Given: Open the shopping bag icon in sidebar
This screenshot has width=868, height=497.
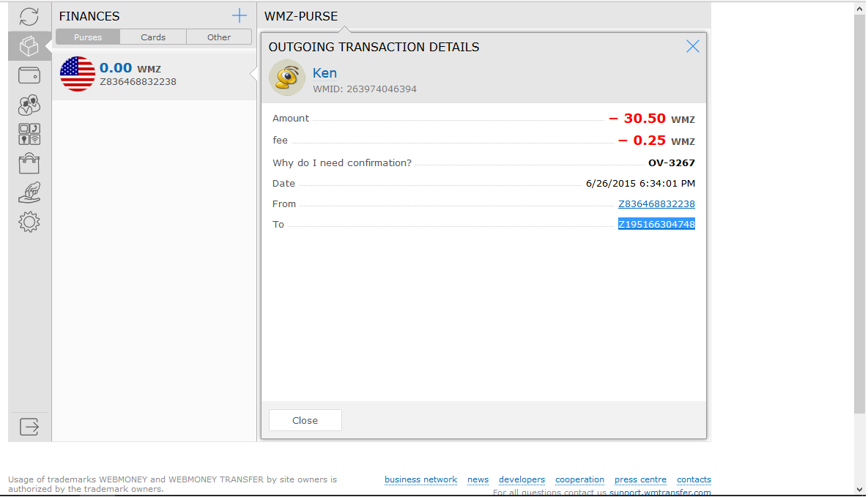Looking at the screenshot, I should pyautogui.click(x=29, y=163).
